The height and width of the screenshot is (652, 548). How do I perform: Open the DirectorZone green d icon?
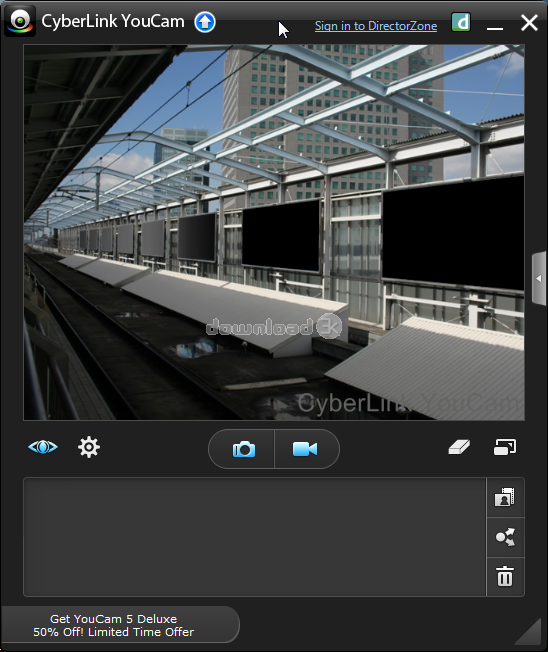tap(461, 22)
